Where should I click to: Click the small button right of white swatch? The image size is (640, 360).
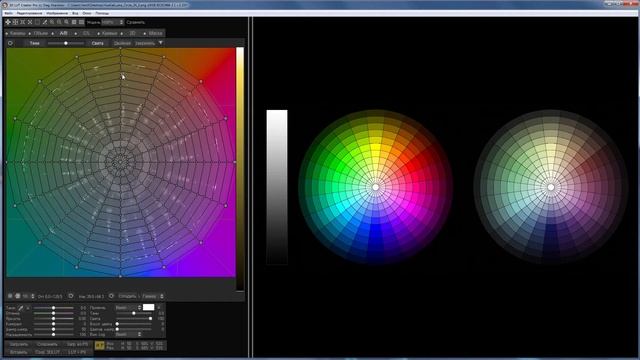[159, 307]
